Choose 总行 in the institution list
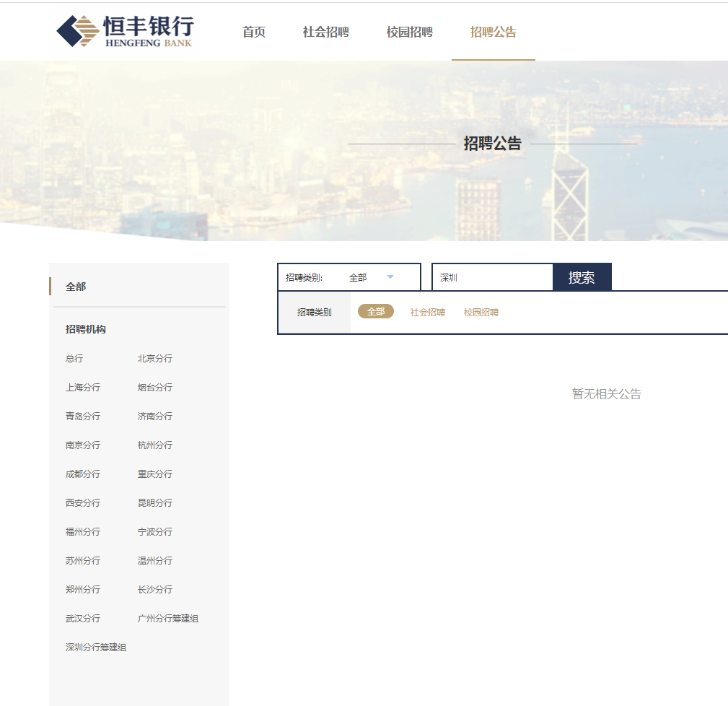The height and width of the screenshot is (706, 728). pyautogui.click(x=74, y=359)
